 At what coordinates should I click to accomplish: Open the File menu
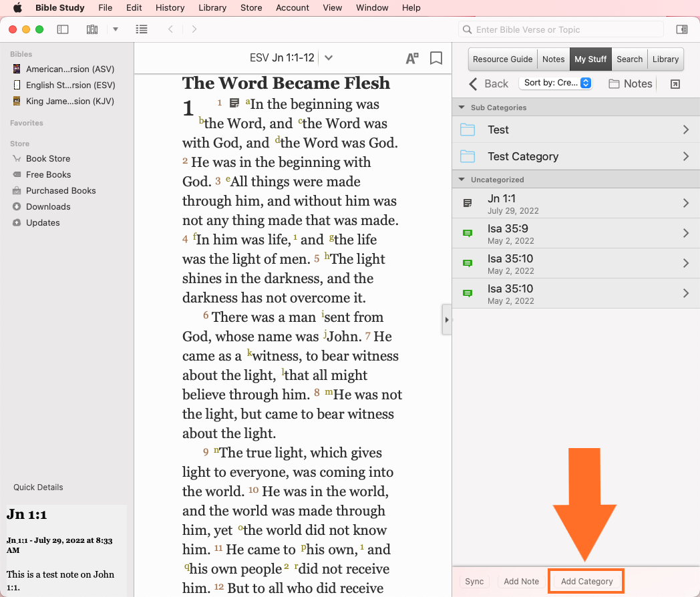point(106,7)
